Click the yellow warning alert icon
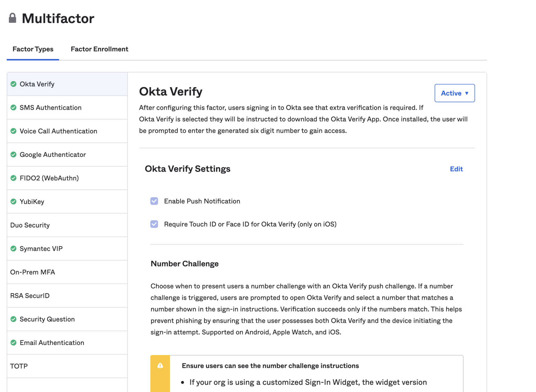The height and width of the screenshot is (392, 536). point(160,366)
